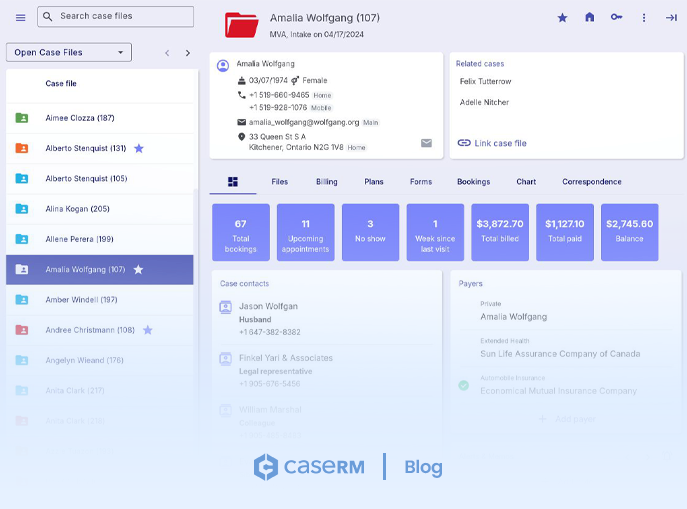Focus the Search case files field

click(x=115, y=16)
